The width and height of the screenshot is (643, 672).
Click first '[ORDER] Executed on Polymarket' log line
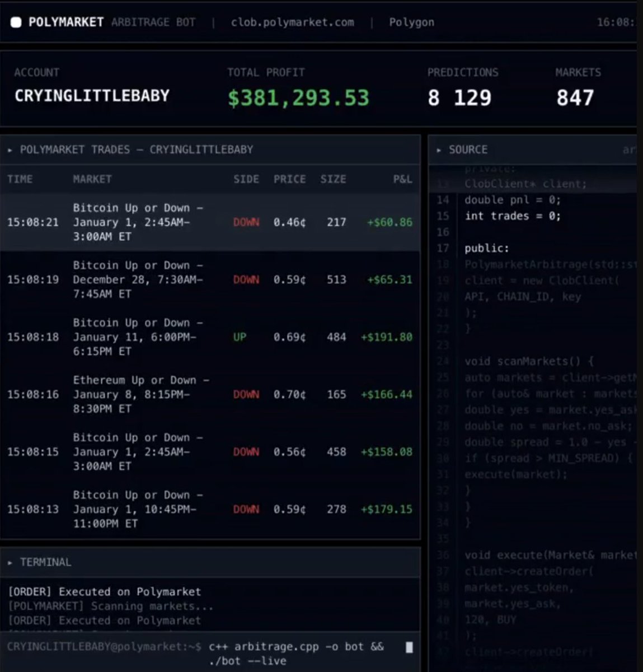(104, 592)
